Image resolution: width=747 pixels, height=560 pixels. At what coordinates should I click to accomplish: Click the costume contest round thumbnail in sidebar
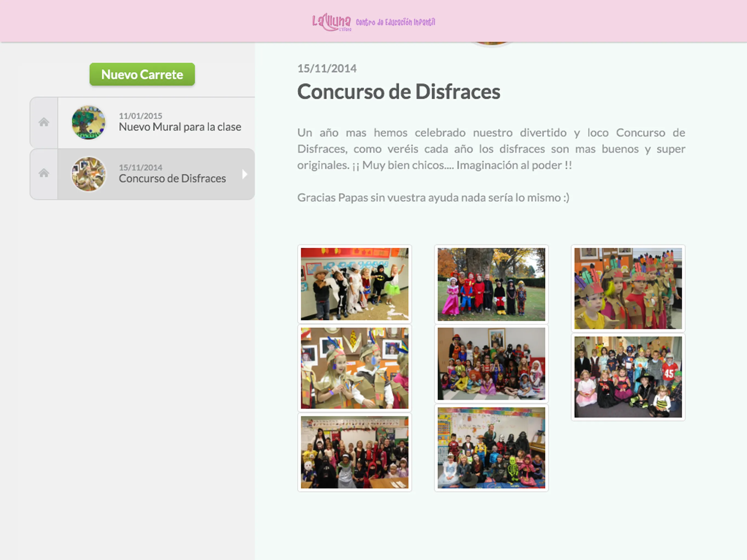pyautogui.click(x=89, y=174)
